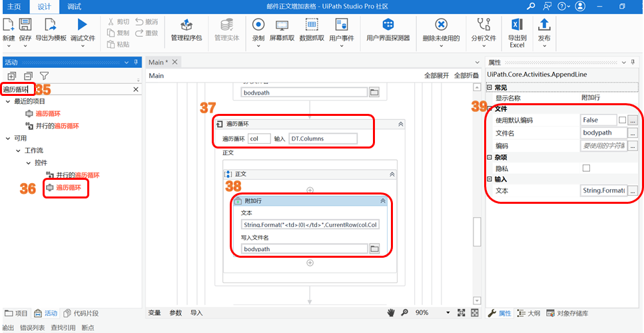Switch to 对象存储库 tab
Screen dimensions: 644x333
click(567, 313)
